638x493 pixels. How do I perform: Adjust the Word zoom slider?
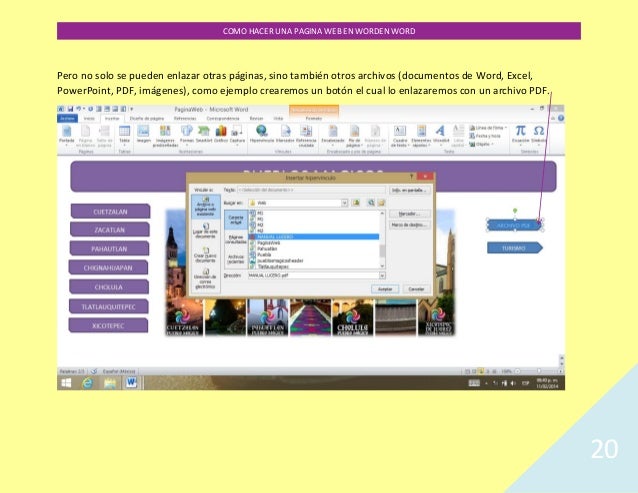tap(539, 371)
